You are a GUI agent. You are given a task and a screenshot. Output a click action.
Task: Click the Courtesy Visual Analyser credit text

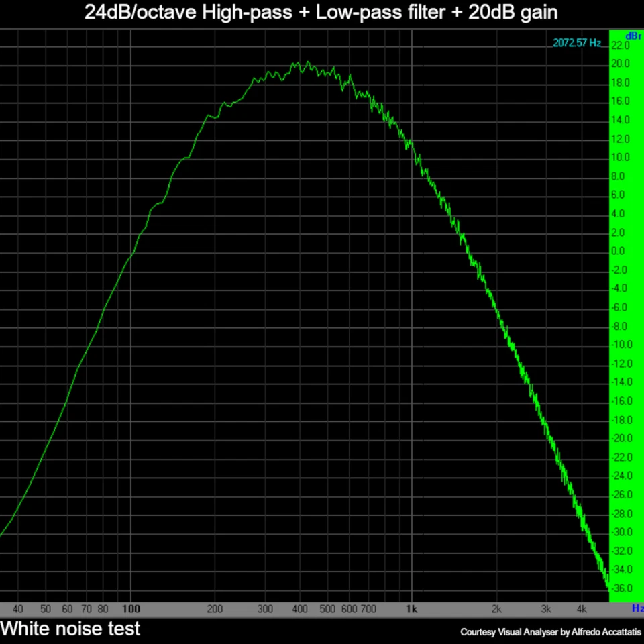point(551,632)
